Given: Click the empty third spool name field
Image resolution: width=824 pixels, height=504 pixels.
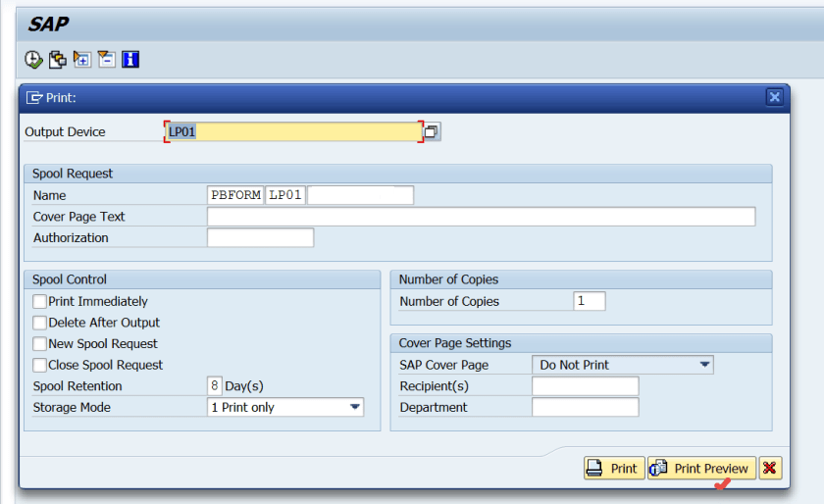Looking at the screenshot, I should (x=361, y=195).
